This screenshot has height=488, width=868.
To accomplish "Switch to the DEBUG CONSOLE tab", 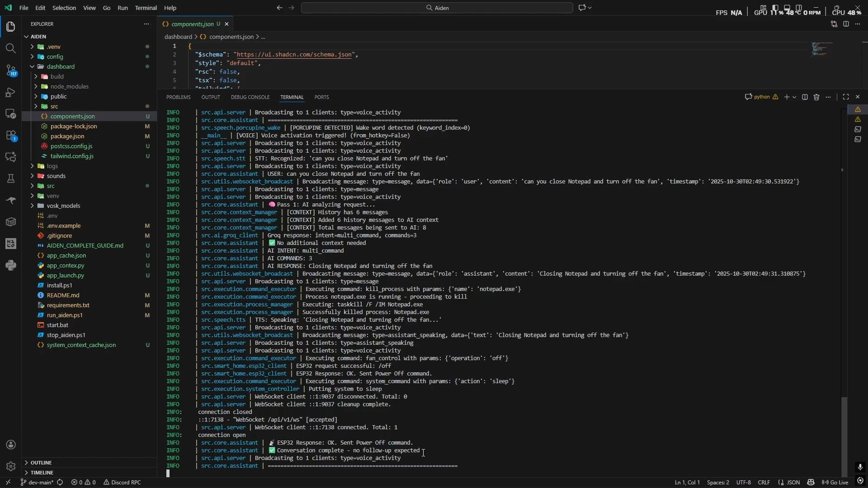I will click(x=250, y=97).
